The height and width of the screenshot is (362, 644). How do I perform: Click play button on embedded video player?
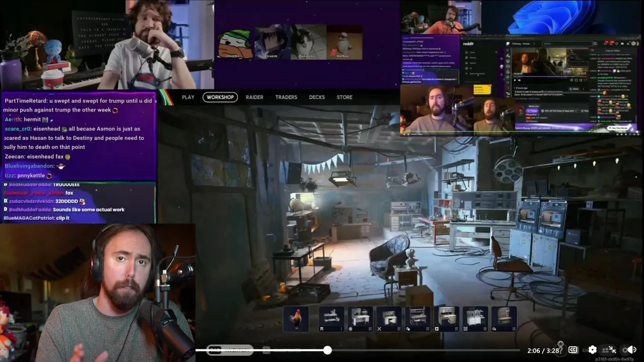[515, 80]
